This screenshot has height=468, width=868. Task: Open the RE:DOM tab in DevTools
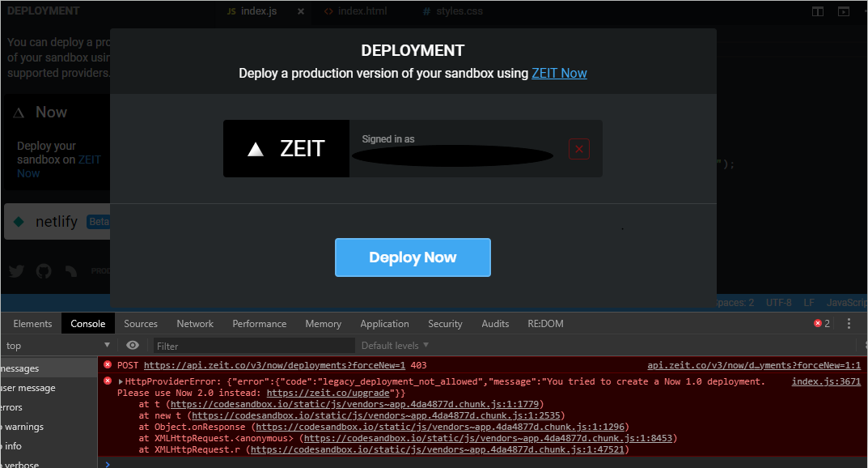[546, 323]
